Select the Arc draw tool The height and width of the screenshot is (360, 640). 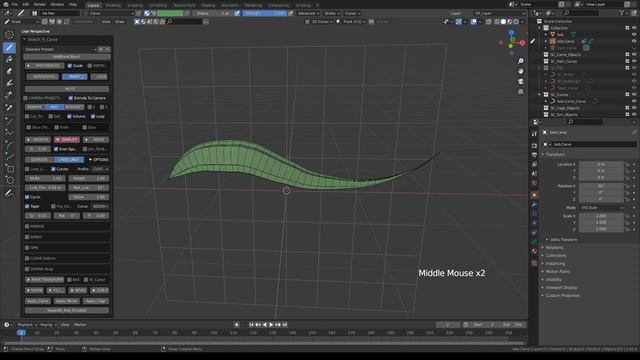(x=9, y=144)
